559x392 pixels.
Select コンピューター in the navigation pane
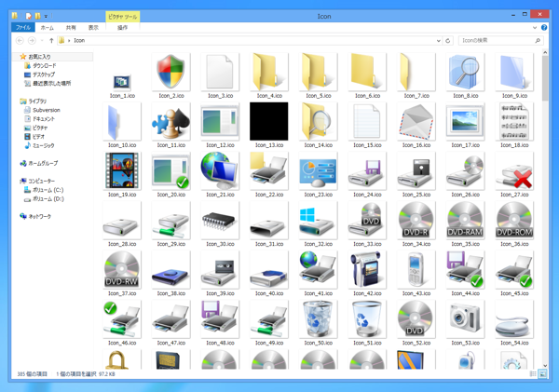coord(42,181)
